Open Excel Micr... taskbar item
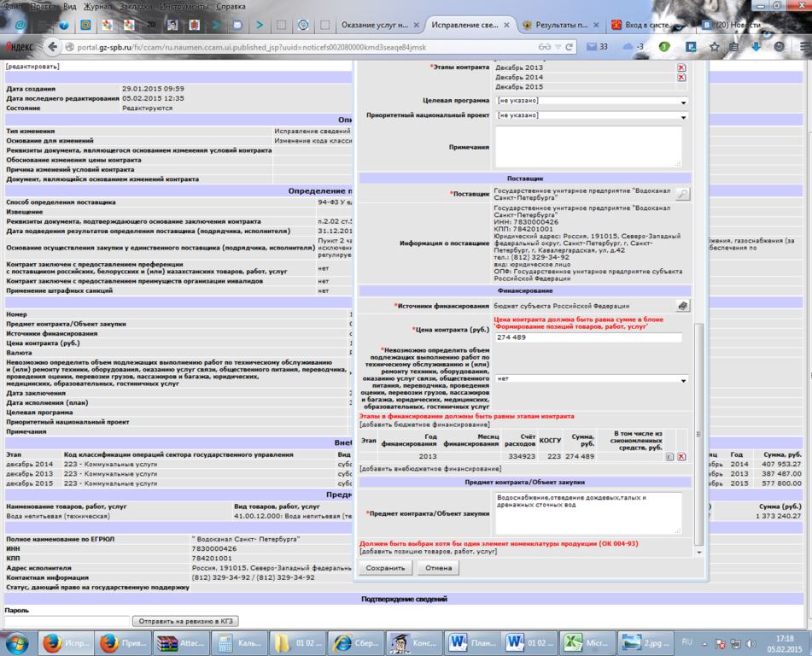Image resolution: width=812 pixels, height=656 pixels. coord(587,643)
